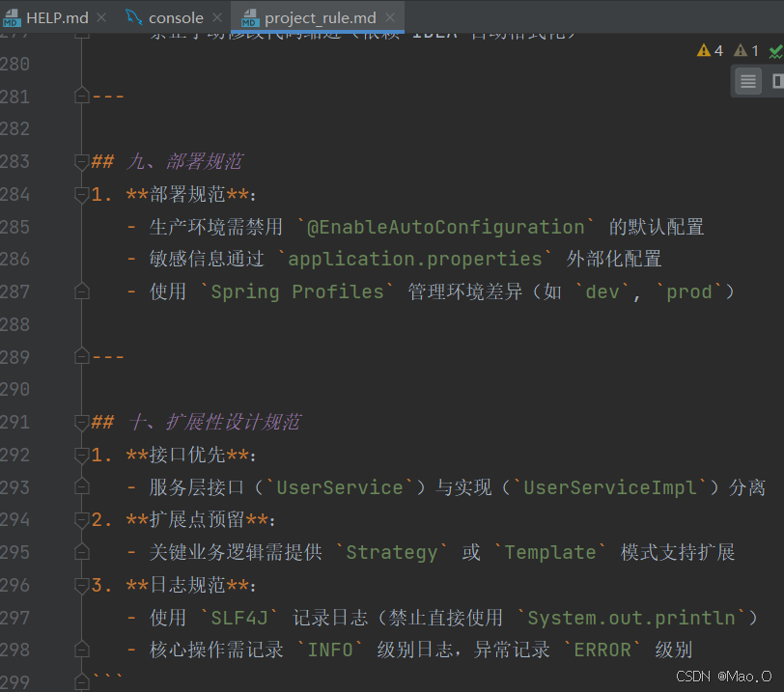Collapse the list item at line 296

(x=81, y=585)
